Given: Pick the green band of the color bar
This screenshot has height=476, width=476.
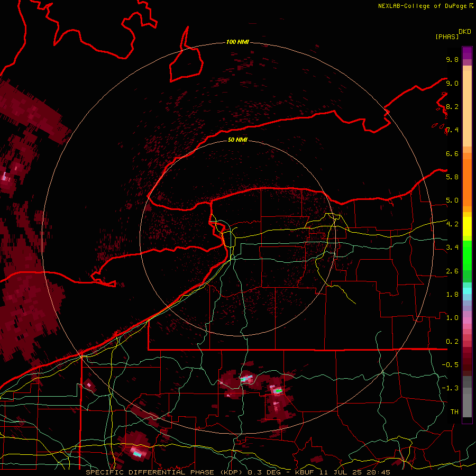Looking at the screenshot, I should [x=467, y=255].
